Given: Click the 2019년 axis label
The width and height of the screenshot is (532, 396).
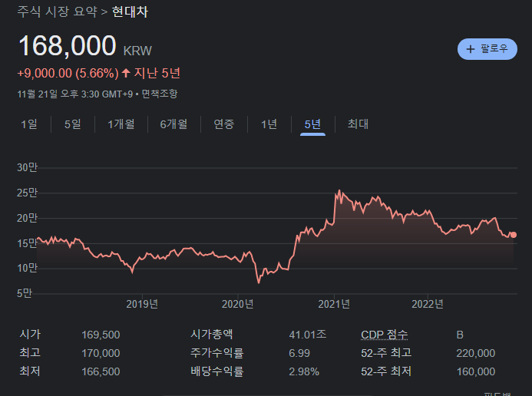Looking at the screenshot, I should pos(142,304).
